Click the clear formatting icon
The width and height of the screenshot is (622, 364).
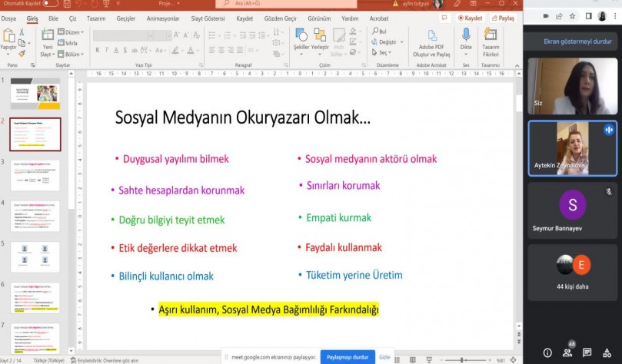(196, 35)
